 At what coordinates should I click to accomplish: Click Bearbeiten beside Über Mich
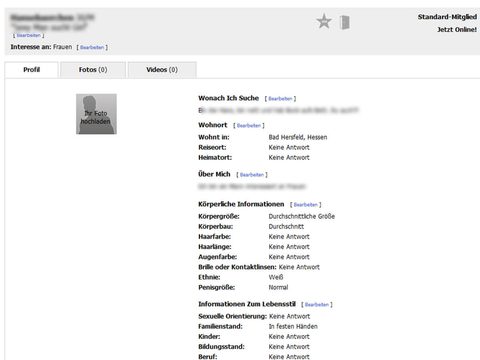252,175
